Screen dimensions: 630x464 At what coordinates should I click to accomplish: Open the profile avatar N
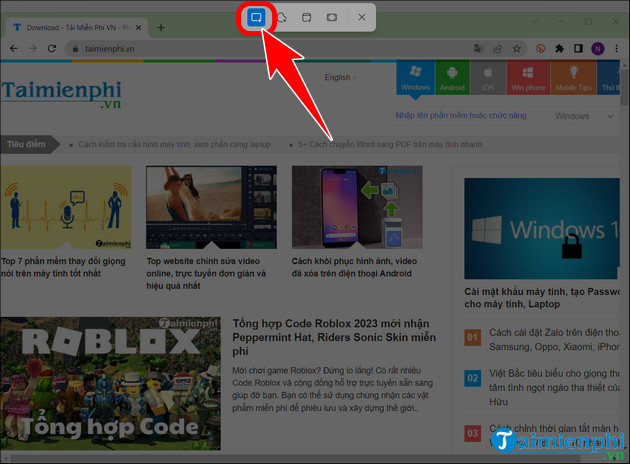597,49
